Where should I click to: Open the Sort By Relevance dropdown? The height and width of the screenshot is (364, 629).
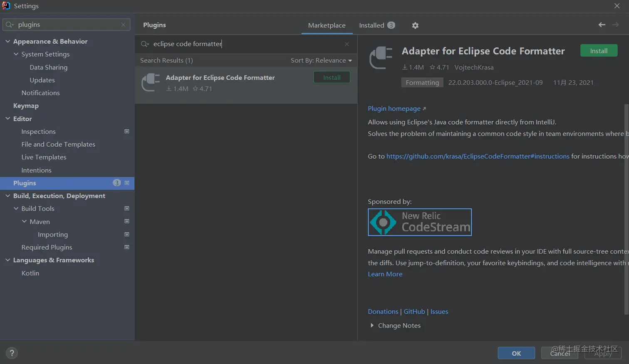point(321,60)
